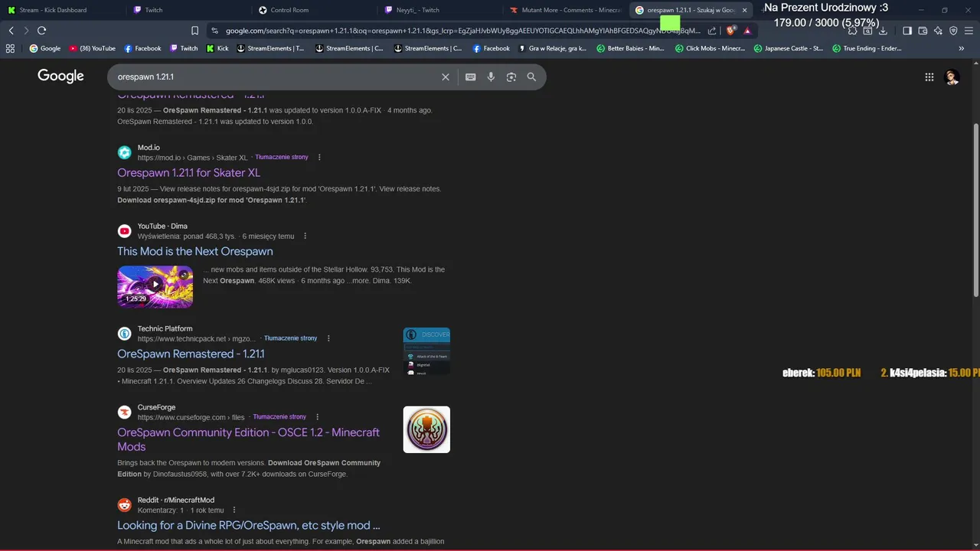980x551 pixels.
Task: Open the Technic Platform result thumbnail
Action: (x=426, y=351)
